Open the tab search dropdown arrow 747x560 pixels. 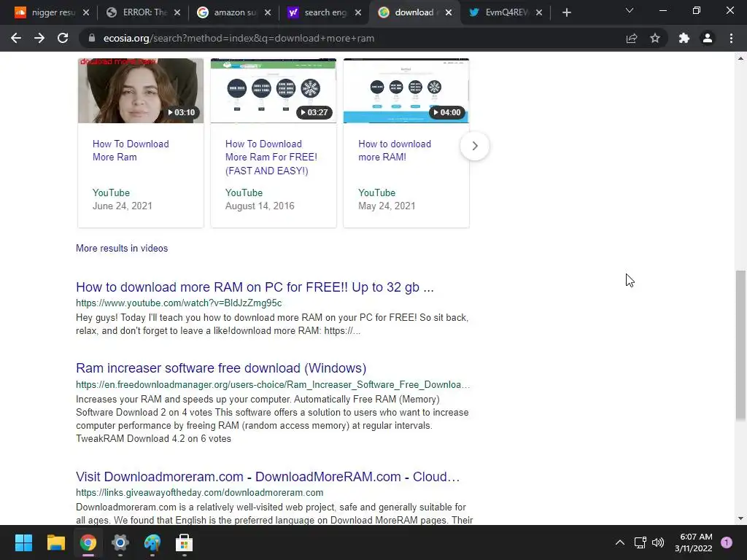630,10
